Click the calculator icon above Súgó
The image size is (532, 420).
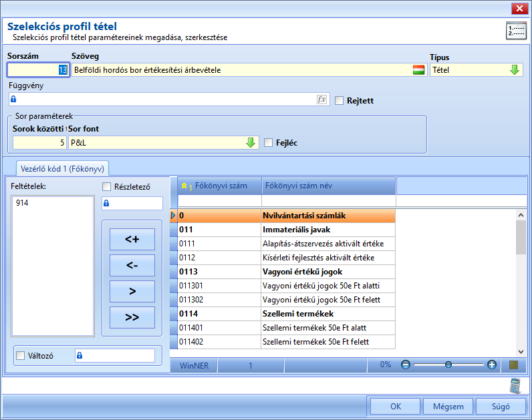click(515, 386)
